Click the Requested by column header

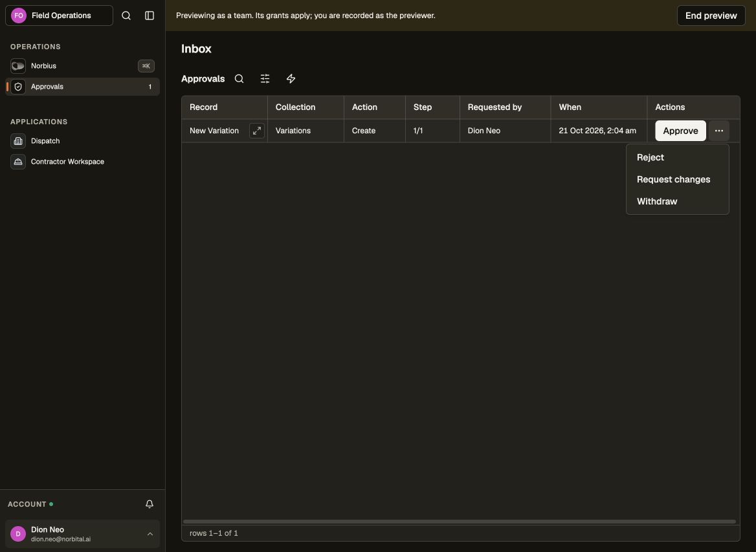[x=506, y=107]
